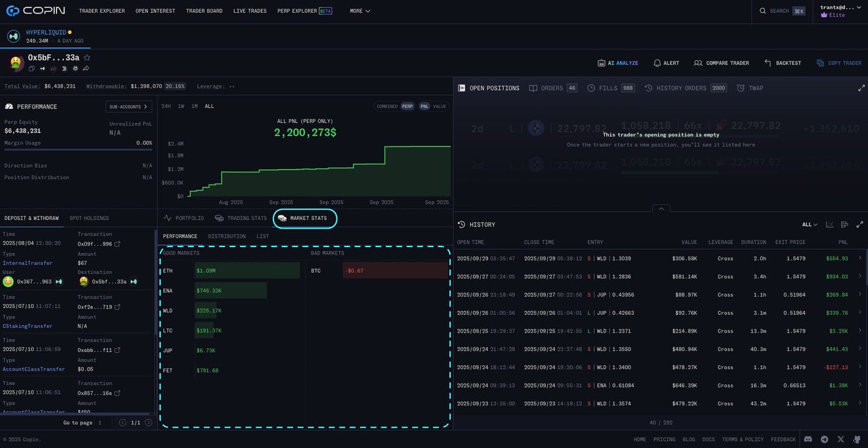
Task: Go to the previous deposit page arrow
Action: click(x=123, y=423)
